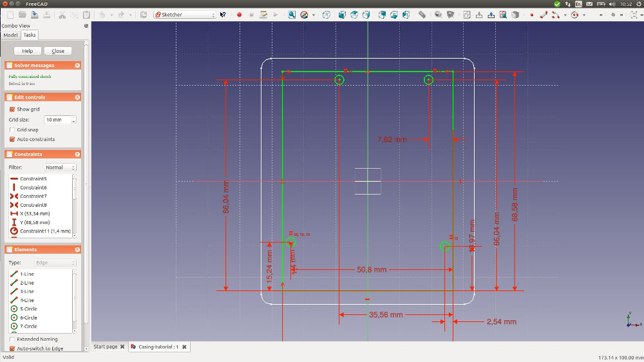Select the Create circle tool

click(574, 15)
